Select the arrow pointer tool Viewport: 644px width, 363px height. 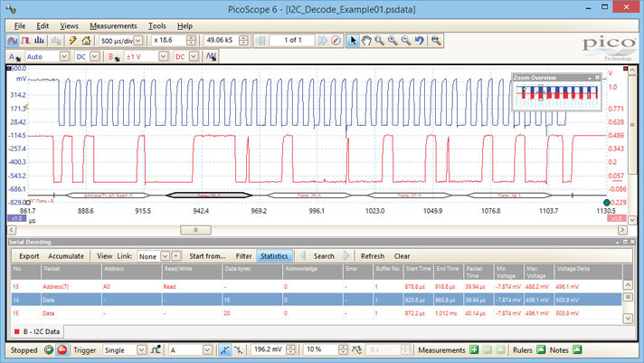pos(353,41)
